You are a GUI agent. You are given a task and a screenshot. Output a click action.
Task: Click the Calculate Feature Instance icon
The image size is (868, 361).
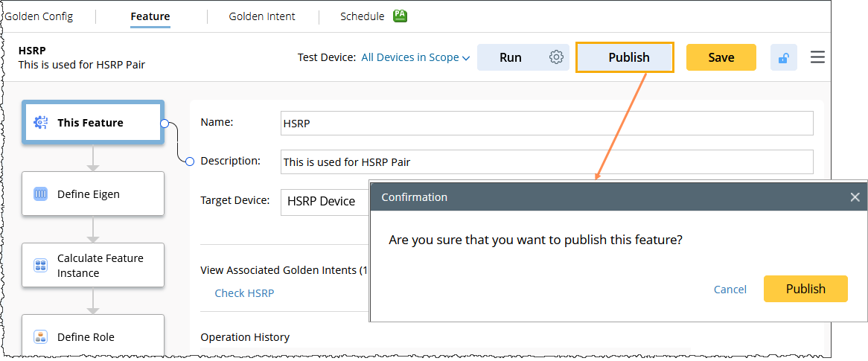[x=41, y=266]
